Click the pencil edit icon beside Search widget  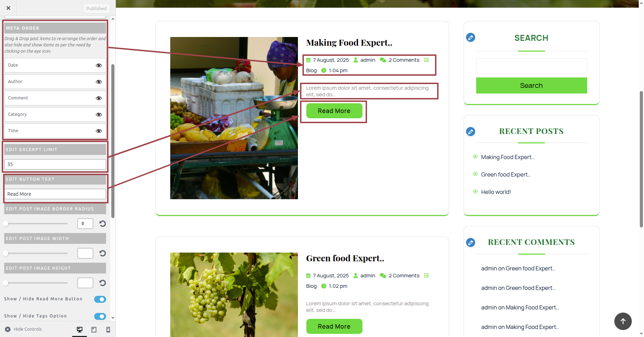pyautogui.click(x=471, y=37)
